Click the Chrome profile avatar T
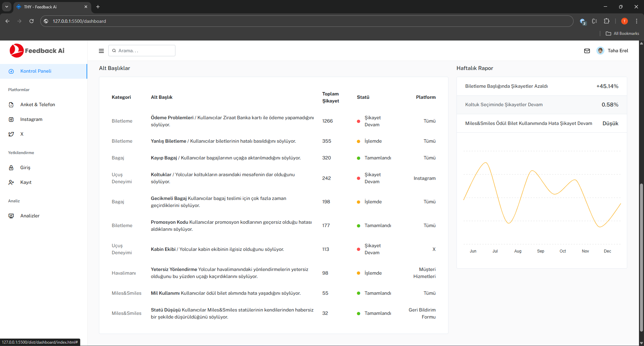Image resolution: width=644 pixels, height=346 pixels. point(625,21)
